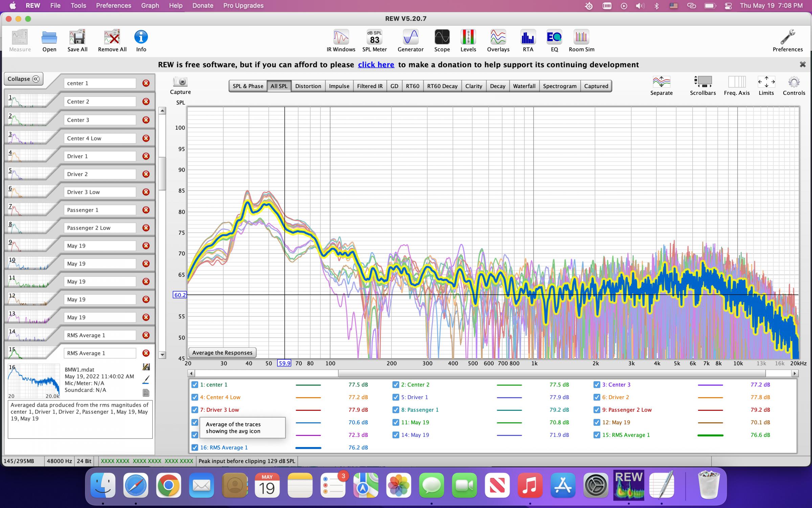Uncheck the 16: RMS Average 1 trace
This screenshot has width=812, height=508.
point(195,447)
